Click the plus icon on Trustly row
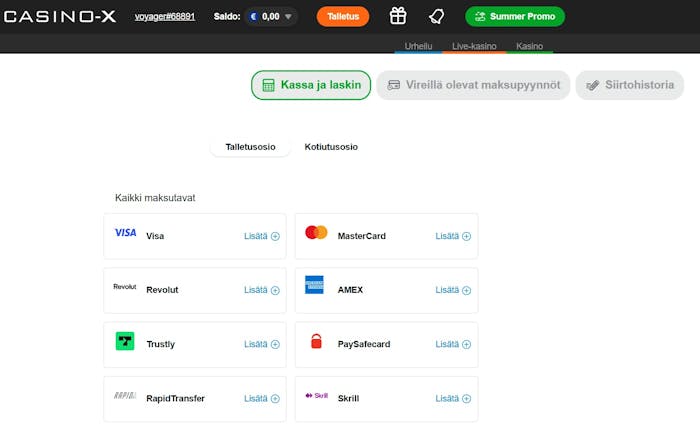This screenshot has width=700, height=427. pos(275,344)
